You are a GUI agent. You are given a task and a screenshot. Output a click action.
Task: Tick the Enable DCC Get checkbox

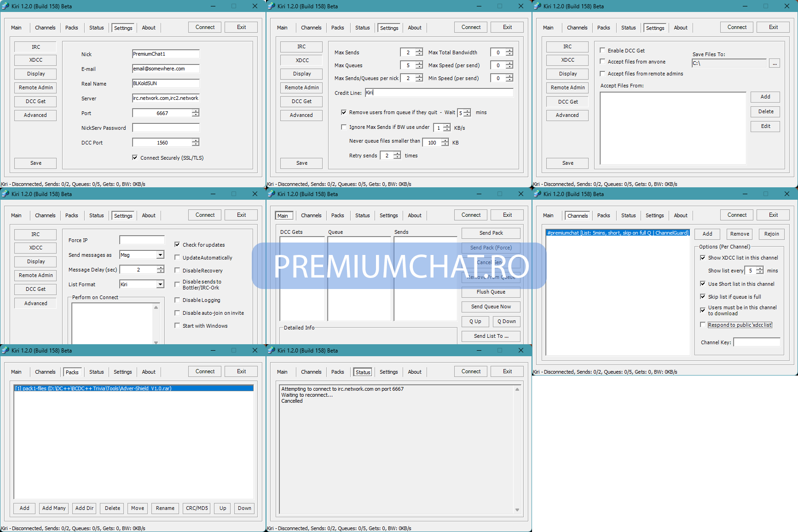602,50
